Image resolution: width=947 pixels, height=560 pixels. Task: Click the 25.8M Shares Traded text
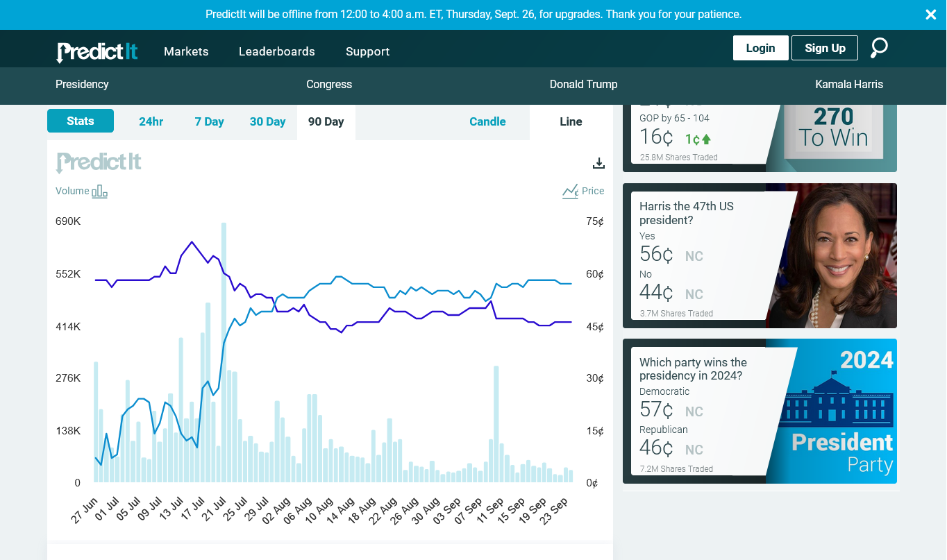[x=679, y=158]
